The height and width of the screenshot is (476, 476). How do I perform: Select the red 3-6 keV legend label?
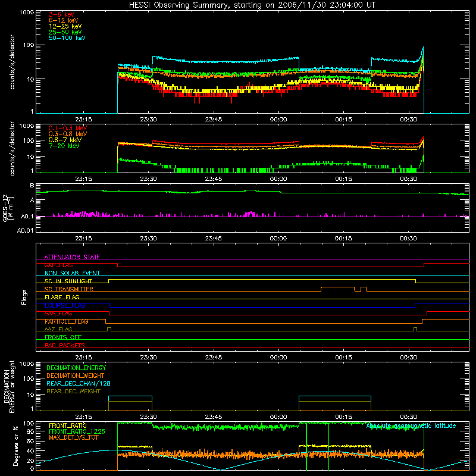tap(62, 14)
